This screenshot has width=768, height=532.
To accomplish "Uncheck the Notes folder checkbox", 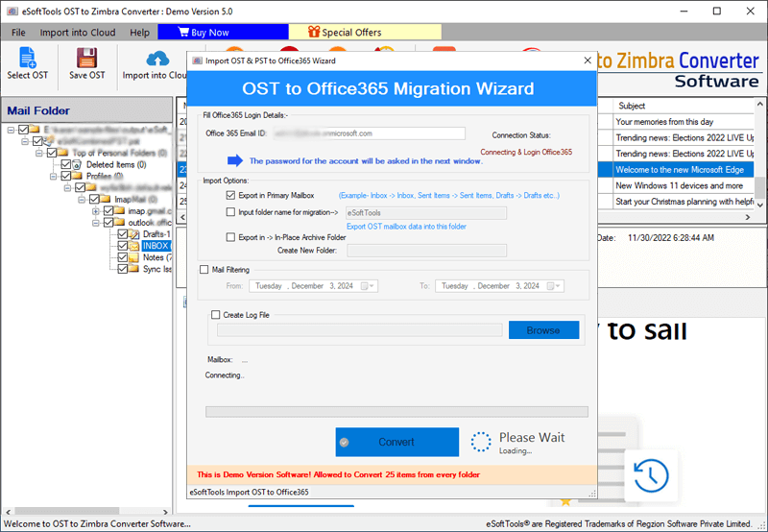I will click(123, 257).
